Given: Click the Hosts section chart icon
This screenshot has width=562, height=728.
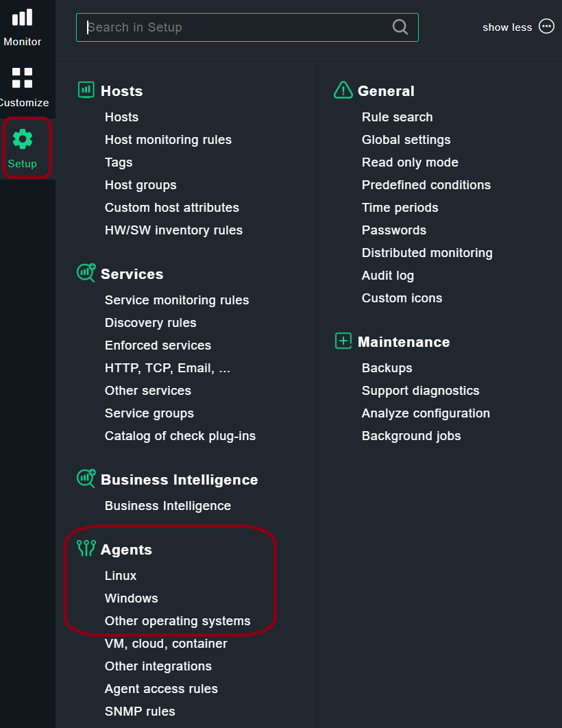Looking at the screenshot, I should pos(86,90).
